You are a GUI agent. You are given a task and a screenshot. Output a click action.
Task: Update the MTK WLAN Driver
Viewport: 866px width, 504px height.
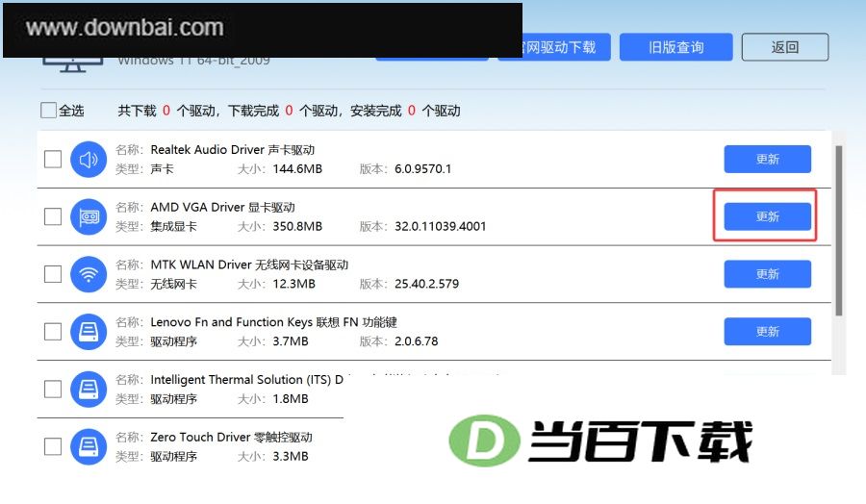point(767,274)
